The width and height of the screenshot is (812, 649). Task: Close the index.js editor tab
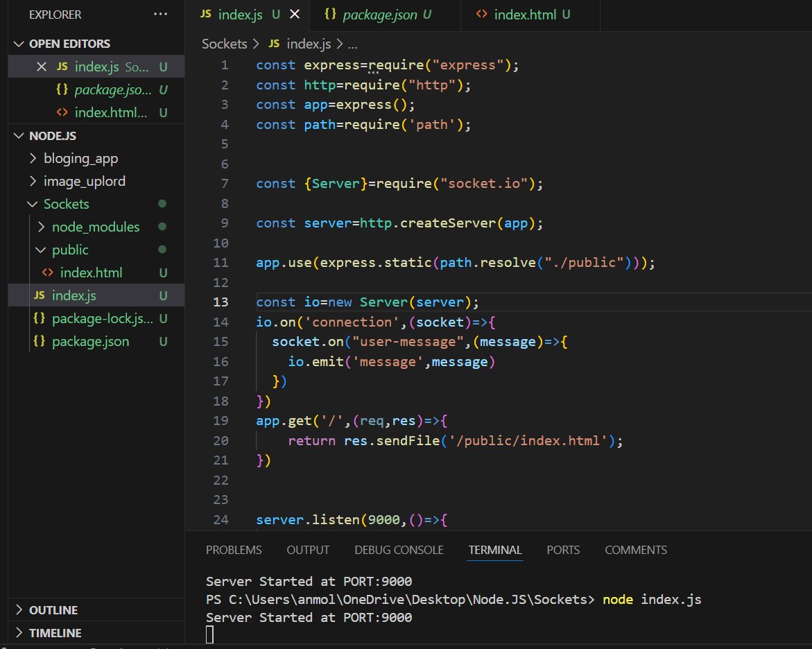click(295, 15)
